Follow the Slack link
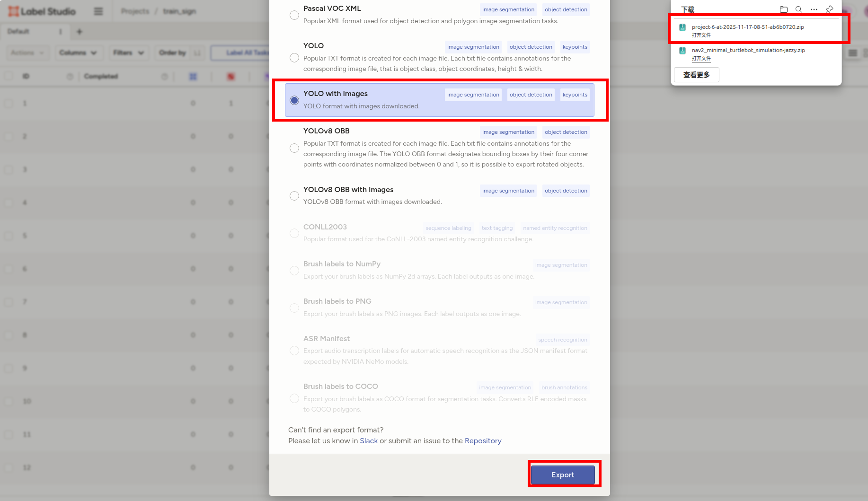 [368, 441]
